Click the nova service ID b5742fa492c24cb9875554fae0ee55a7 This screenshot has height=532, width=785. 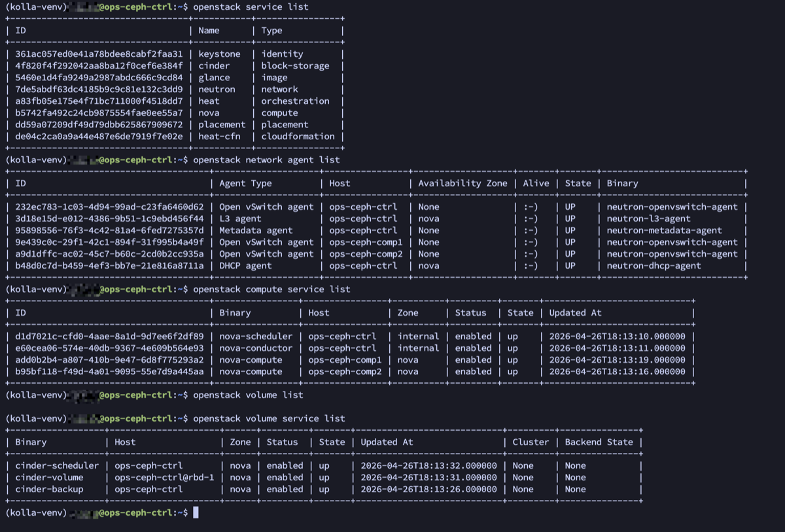(99, 113)
